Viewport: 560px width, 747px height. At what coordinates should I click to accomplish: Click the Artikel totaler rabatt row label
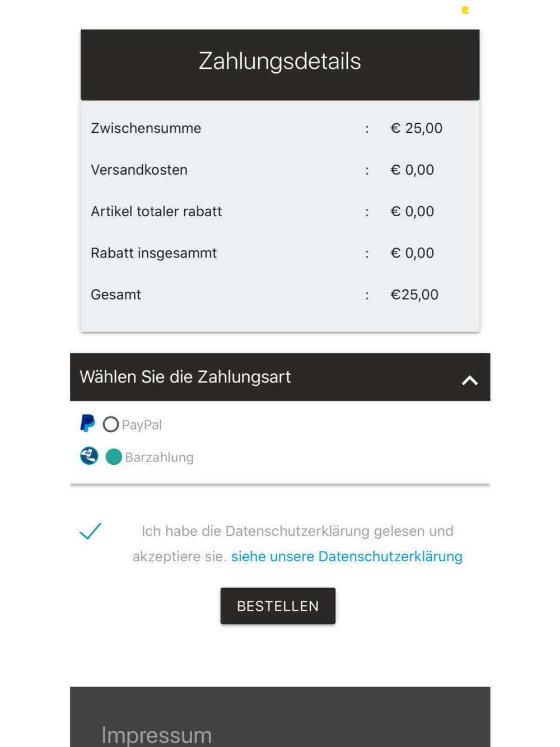pos(156,211)
